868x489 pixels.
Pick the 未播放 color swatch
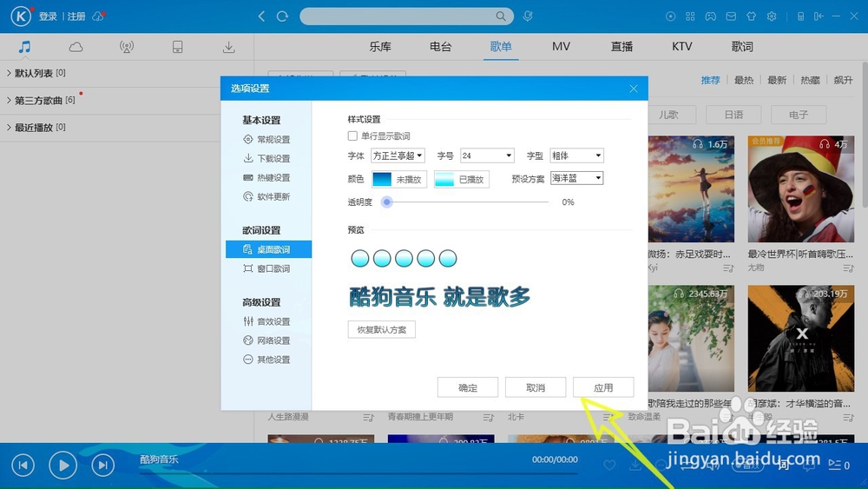pos(382,179)
